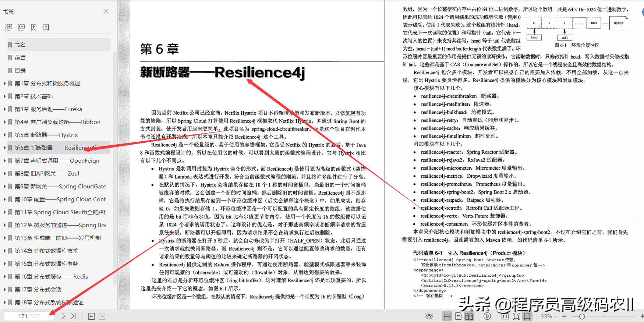Expand 第8章 旧API网关 Zuul bookmark
The width and height of the screenshot is (644, 322).
coord(4,173)
